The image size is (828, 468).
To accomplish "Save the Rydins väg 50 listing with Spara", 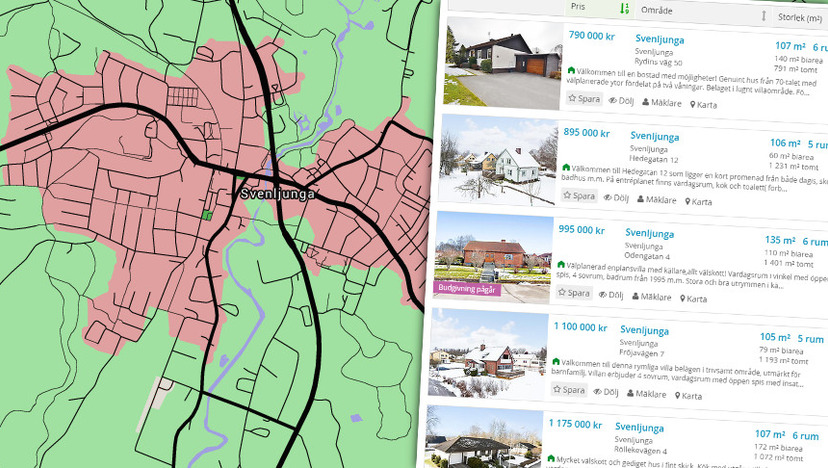I will pos(584,99).
